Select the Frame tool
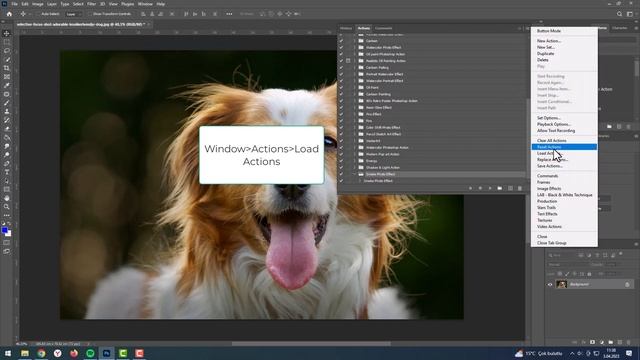Viewport: 640px width, 360px height. 7,77
